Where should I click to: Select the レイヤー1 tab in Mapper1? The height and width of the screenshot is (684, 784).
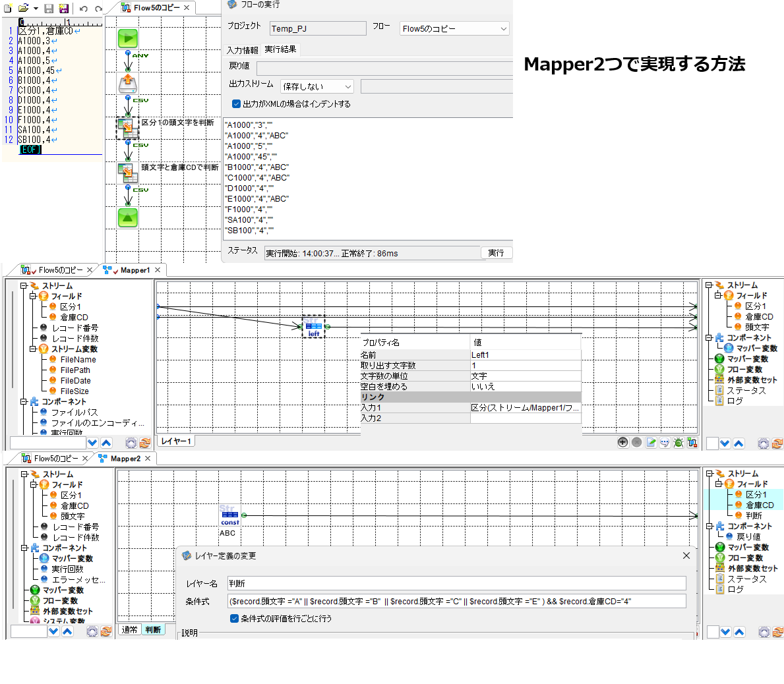[x=176, y=442]
